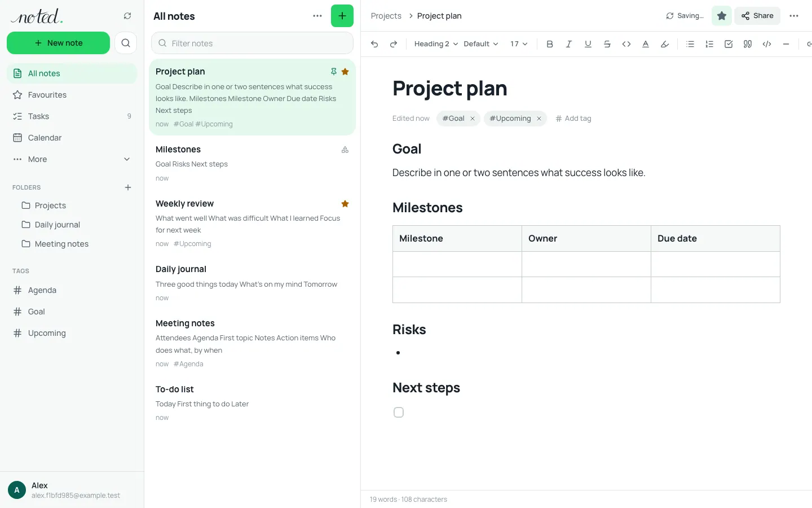The width and height of the screenshot is (812, 508).
Task: Add a new folder with plus
Action: [128, 187]
